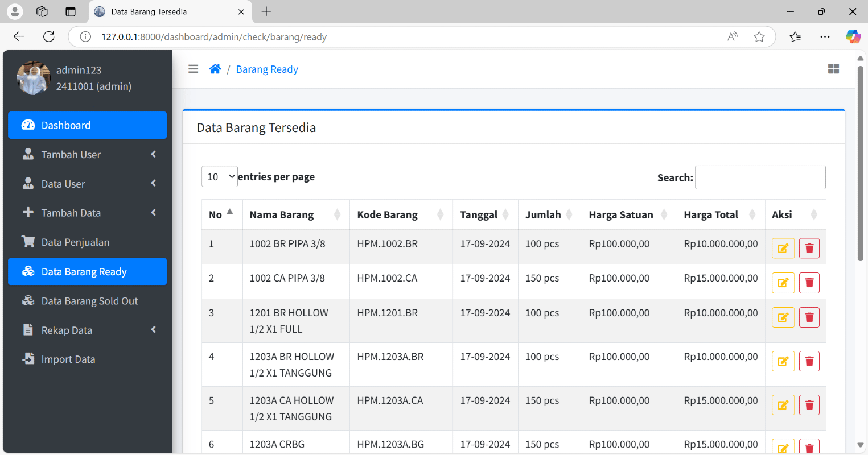Delete the 1002 BR PIPA 3/8 row
This screenshot has width=868, height=455.
pos(809,249)
